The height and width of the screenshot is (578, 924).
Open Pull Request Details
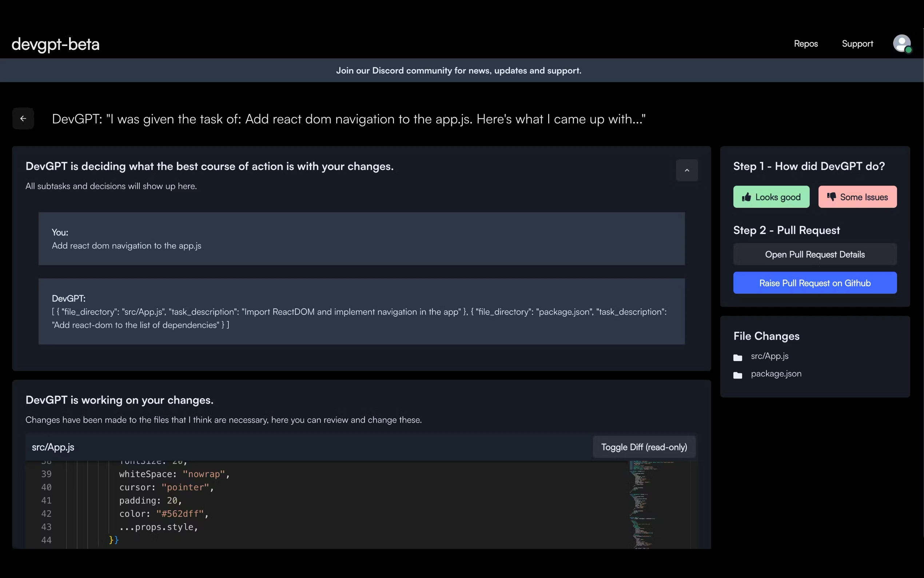point(815,254)
